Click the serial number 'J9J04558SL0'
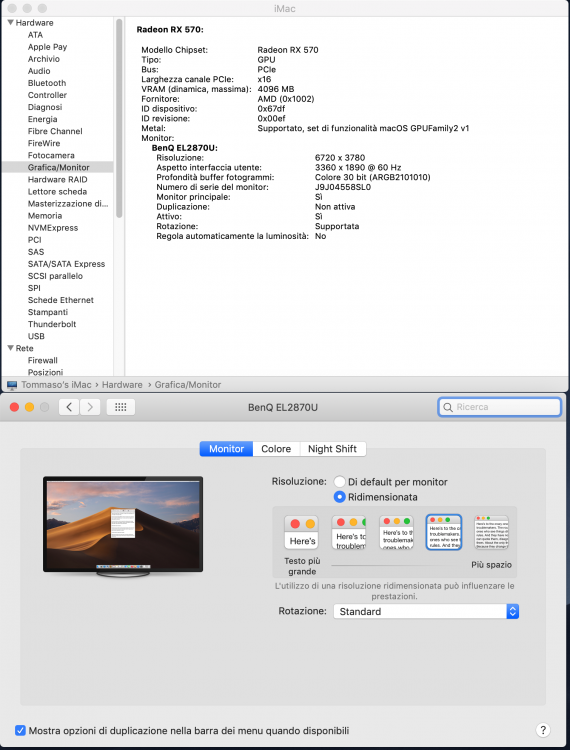Viewport: 570px width, 750px height. tap(343, 187)
